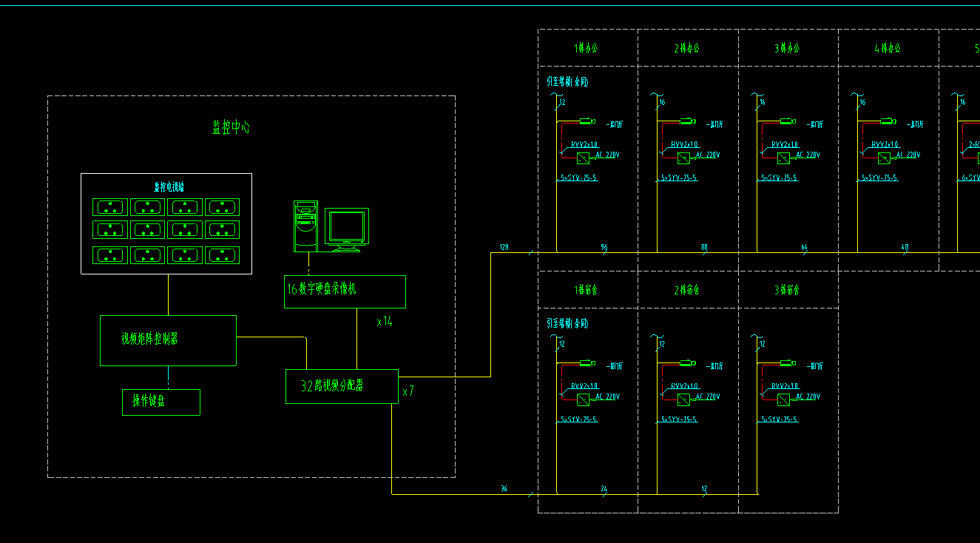The image size is (980, 543).
Task: Select RVV2x1.0 cable label in 3栋宿舍
Action: coord(785,386)
